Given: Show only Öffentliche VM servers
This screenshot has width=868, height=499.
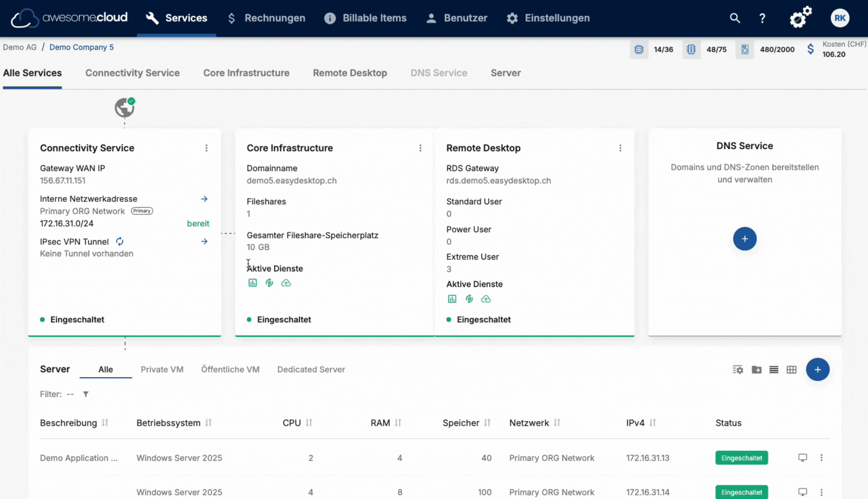Looking at the screenshot, I should [x=230, y=369].
